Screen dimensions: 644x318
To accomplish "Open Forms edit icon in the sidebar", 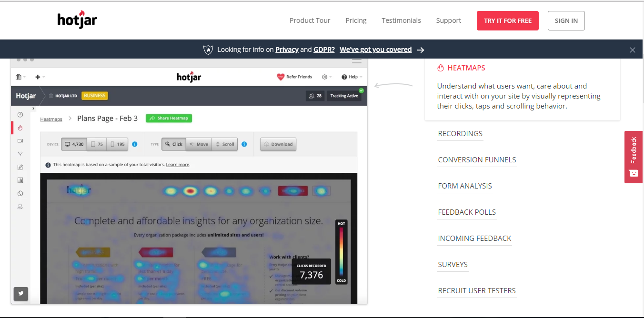I will (x=20, y=167).
